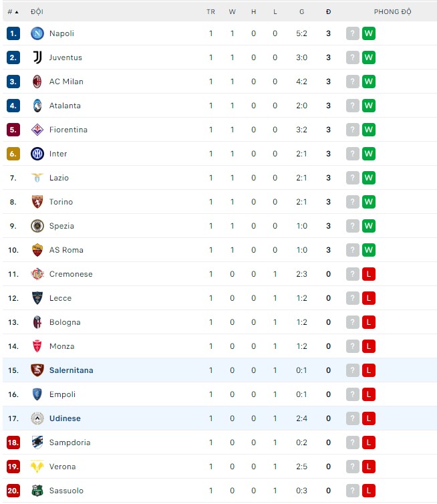Click the rank 6 badge for Inter

point(13,154)
